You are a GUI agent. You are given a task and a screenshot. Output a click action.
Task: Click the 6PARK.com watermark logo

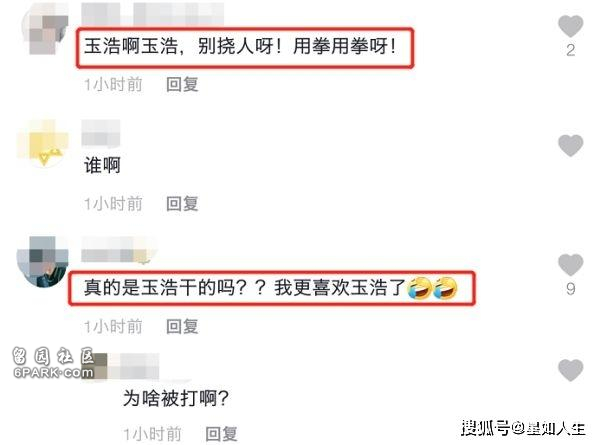53,362
